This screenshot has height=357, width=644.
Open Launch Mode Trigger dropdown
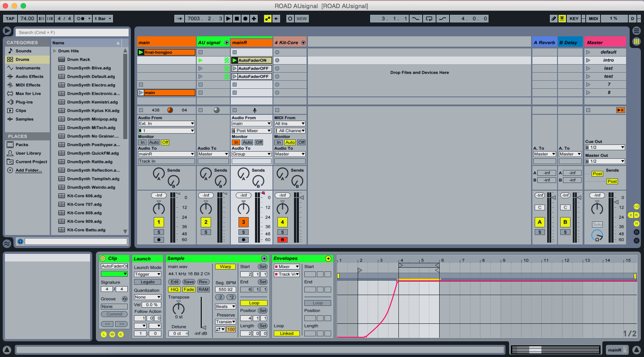pos(147,274)
